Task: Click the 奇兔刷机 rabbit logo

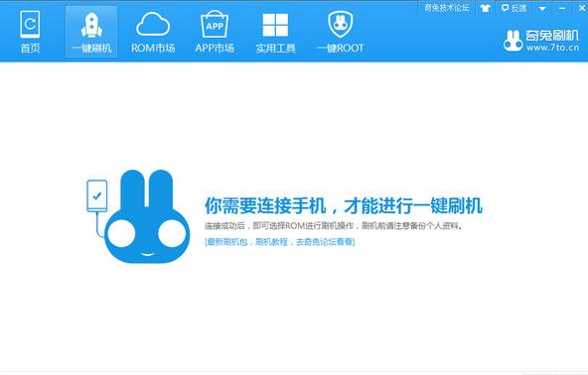Action: [513, 41]
